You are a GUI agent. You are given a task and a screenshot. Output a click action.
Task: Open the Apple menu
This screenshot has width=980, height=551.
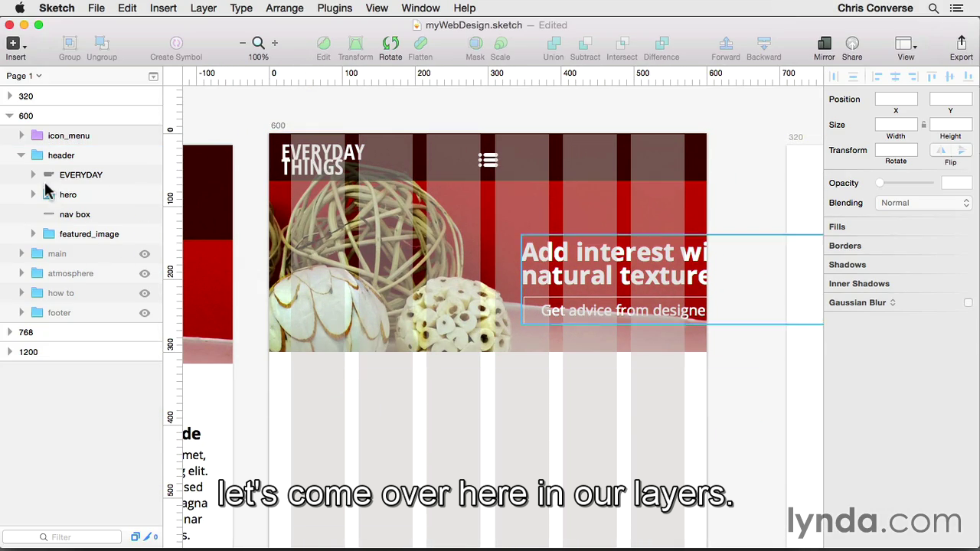(20, 8)
